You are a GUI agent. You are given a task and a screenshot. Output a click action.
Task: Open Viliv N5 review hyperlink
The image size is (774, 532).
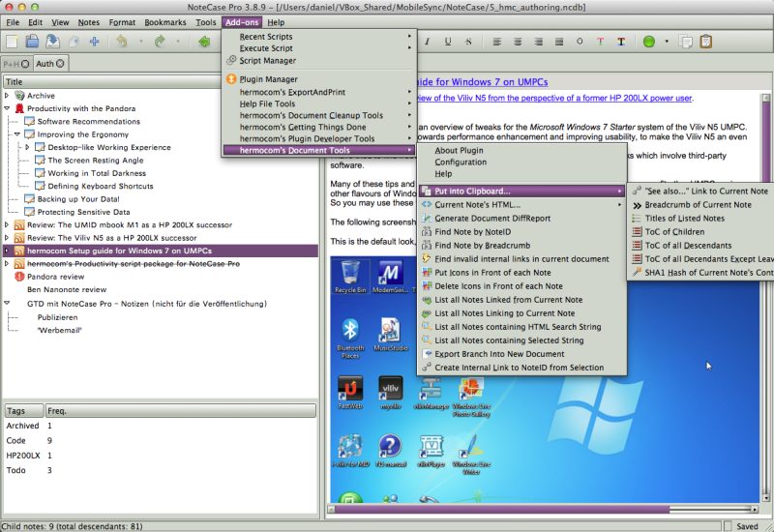[x=554, y=98]
